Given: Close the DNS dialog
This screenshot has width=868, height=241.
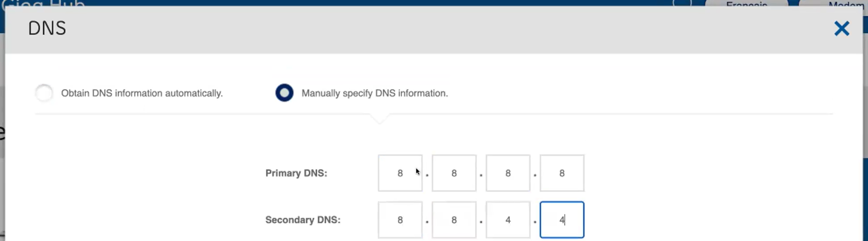Looking at the screenshot, I should coord(842,29).
